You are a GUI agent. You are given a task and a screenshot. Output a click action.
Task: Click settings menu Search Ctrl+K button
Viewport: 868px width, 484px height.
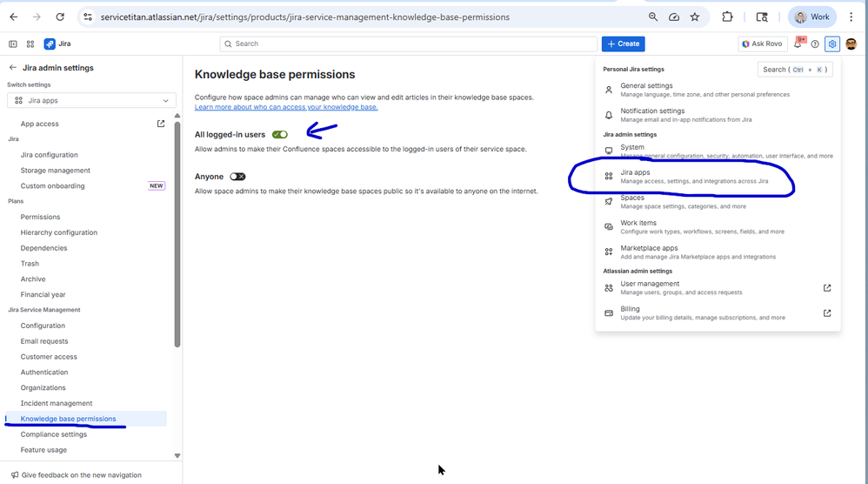[x=795, y=70]
